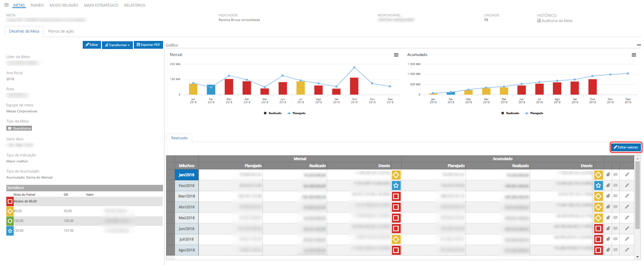This screenshot has width=644, height=265.
Task: Open attachment for the Jan/2018 row
Action: (x=608, y=175)
